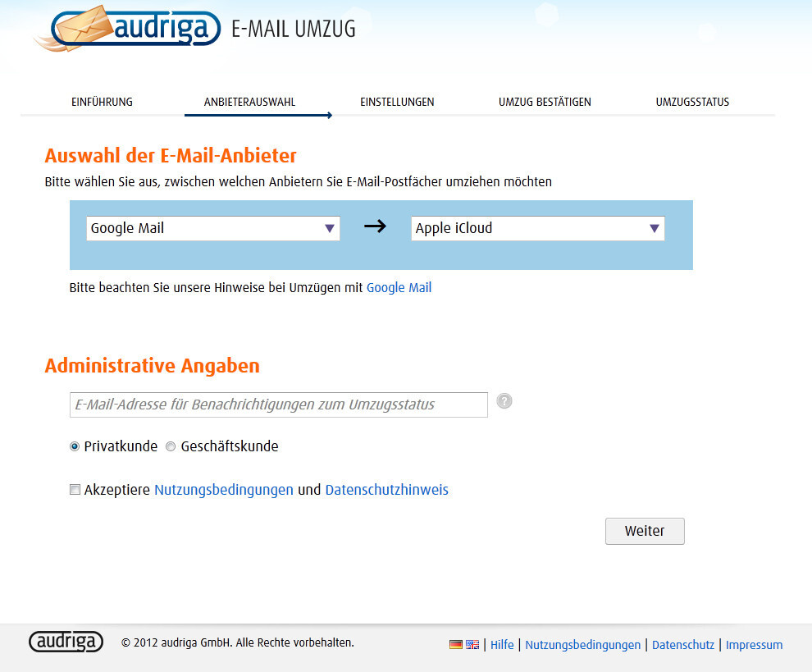
Task: Open the Google Mail hints link
Action: (399, 287)
